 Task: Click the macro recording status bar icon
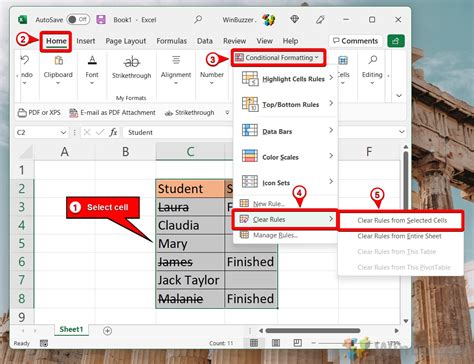coord(44,343)
